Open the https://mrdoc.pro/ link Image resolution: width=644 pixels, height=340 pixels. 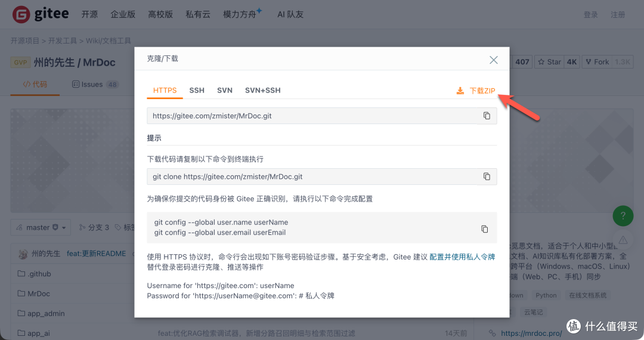(531, 333)
